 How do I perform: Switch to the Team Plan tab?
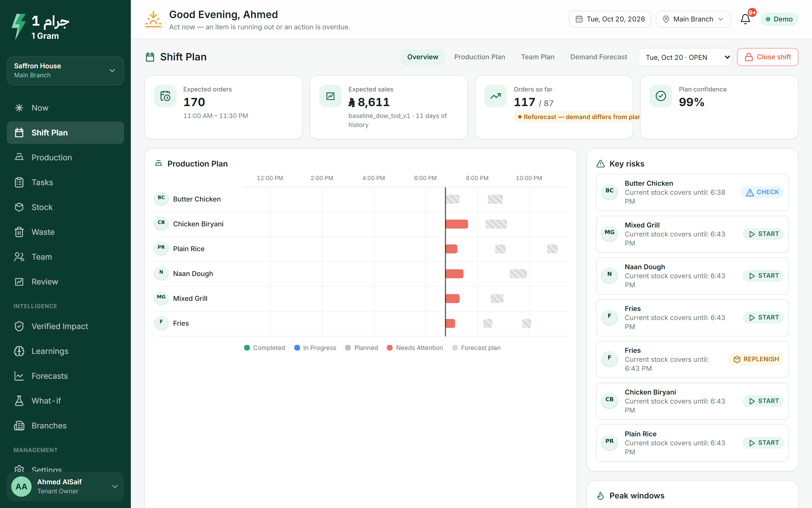[538, 57]
